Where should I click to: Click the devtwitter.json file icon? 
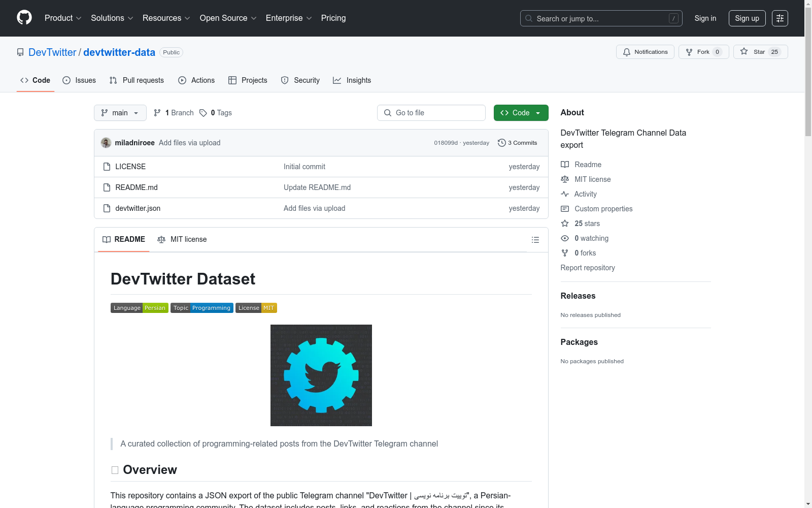click(107, 208)
